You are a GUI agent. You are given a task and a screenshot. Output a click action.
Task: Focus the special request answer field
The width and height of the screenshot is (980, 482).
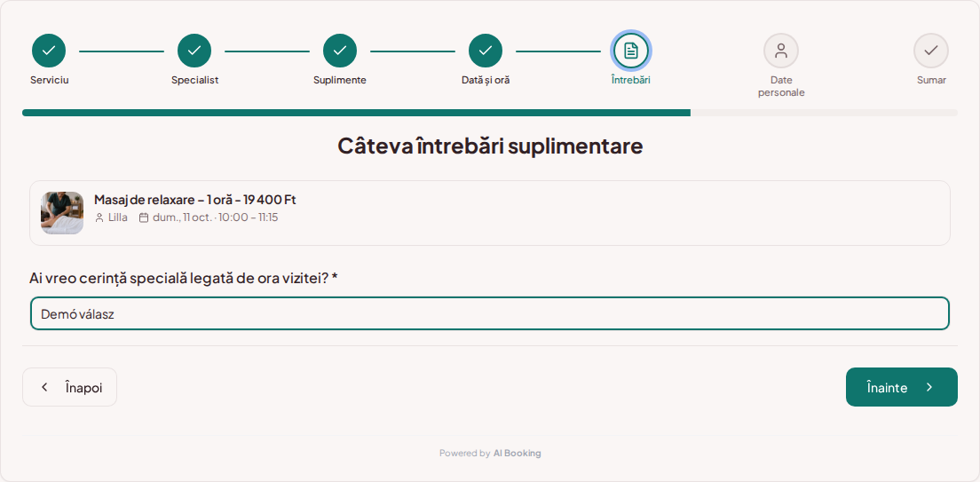490,314
